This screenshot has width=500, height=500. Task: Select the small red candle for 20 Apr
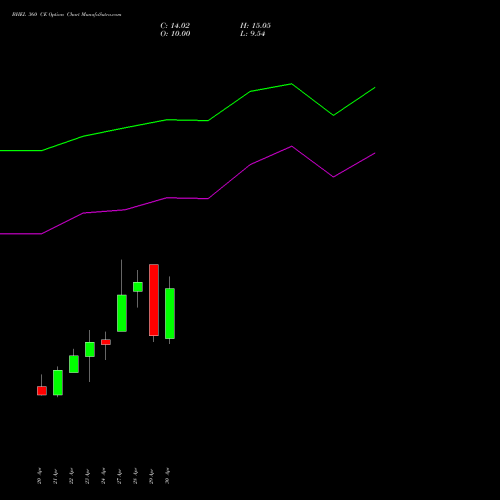pyautogui.click(x=42, y=391)
